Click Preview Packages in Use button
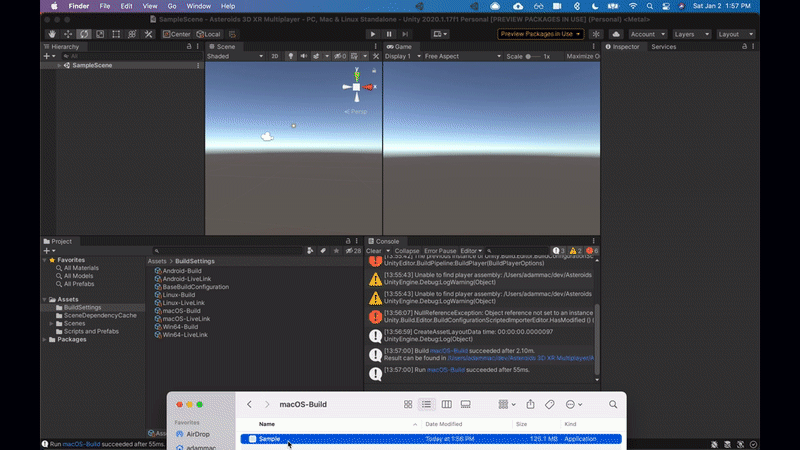 pyautogui.click(x=541, y=34)
